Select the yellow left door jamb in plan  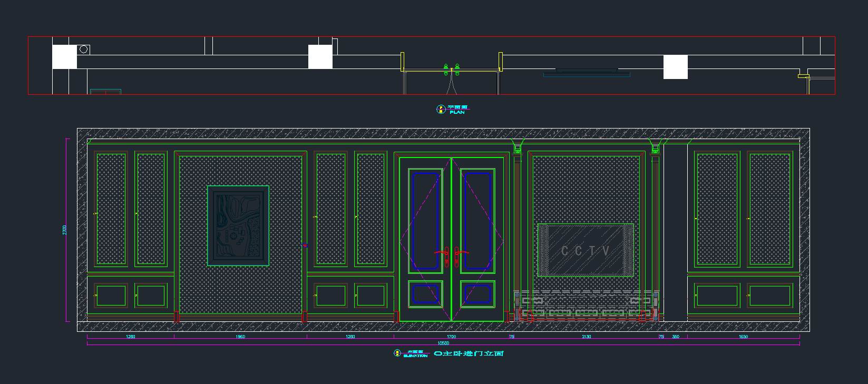point(403,62)
